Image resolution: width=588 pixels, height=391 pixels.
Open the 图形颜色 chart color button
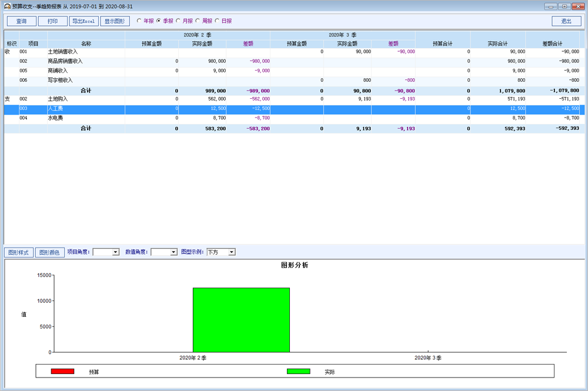(x=49, y=252)
